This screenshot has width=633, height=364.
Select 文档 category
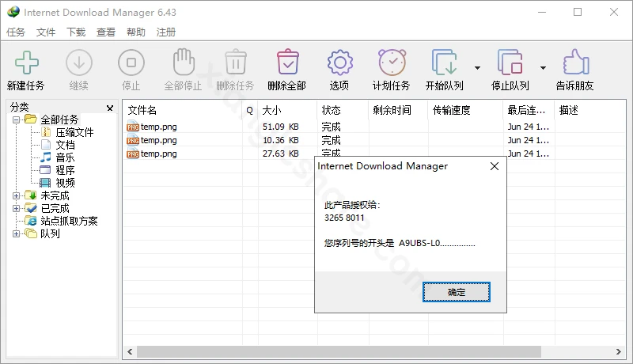pos(65,145)
